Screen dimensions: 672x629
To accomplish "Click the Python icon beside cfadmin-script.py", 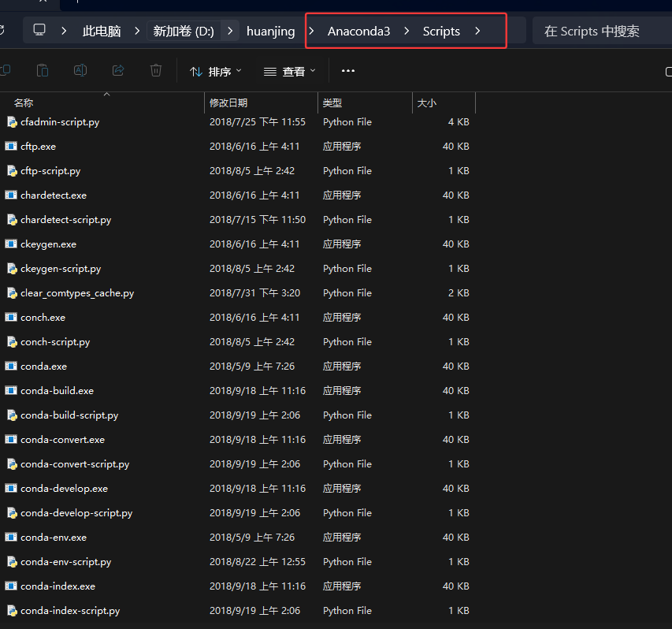I will [12, 122].
